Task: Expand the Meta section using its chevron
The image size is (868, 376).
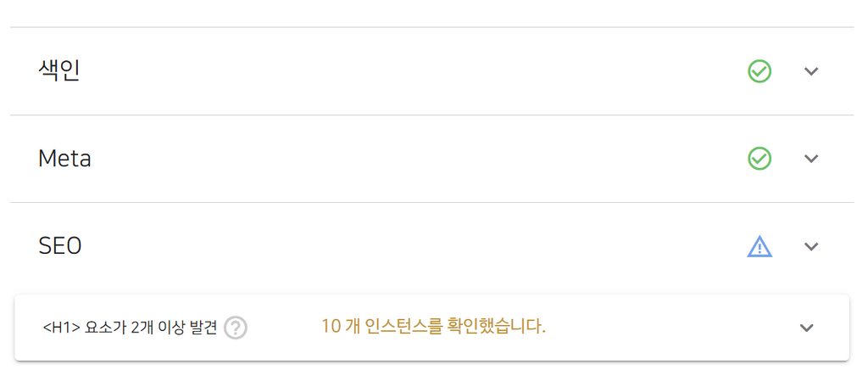Action: click(x=811, y=159)
